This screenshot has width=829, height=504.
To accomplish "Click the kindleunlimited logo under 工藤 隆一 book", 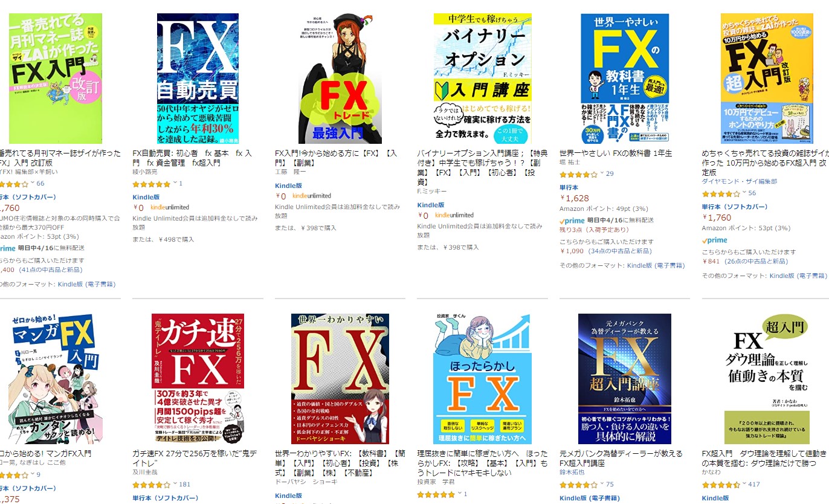I will pos(312,196).
